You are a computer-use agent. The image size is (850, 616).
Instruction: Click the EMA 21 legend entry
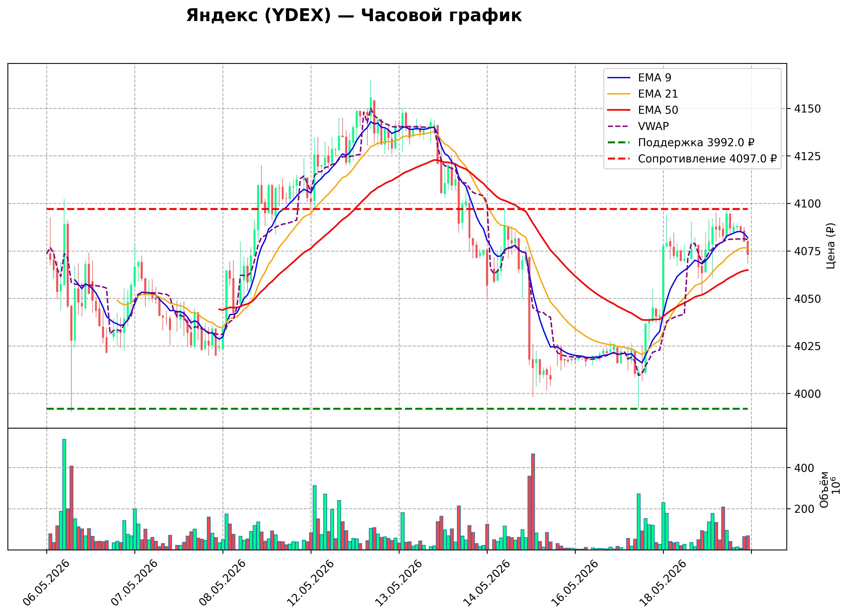pyautogui.click(x=643, y=94)
